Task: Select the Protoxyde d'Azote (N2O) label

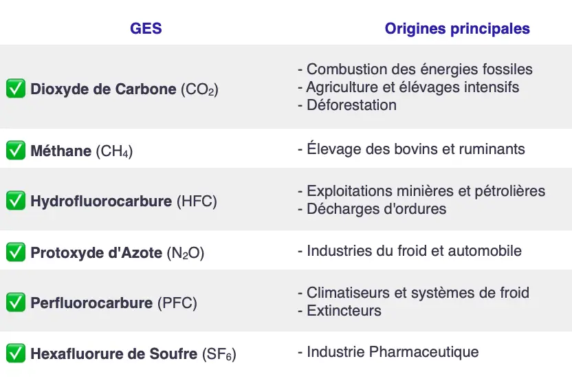Action: (118, 252)
